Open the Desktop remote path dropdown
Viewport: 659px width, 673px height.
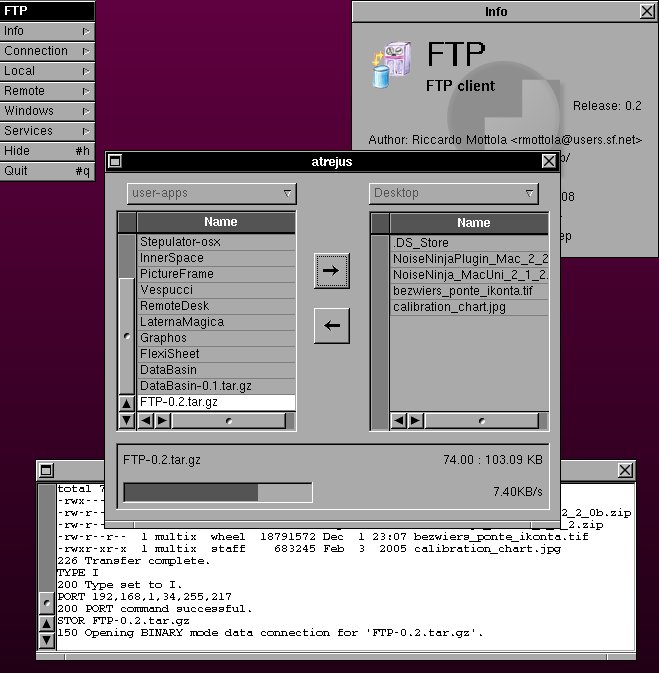click(453, 193)
